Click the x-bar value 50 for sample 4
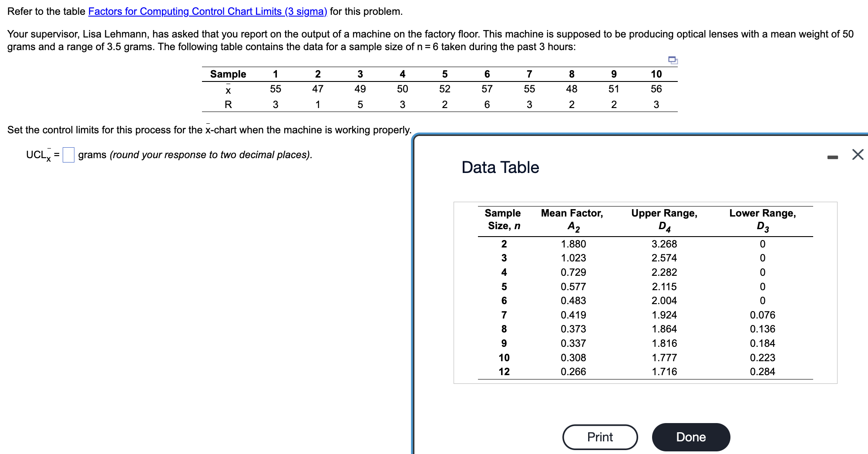 click(402, 89)
